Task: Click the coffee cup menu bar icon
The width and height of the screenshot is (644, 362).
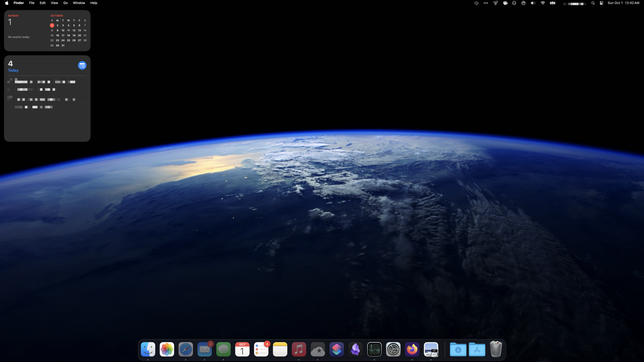Action: point(505,3)
